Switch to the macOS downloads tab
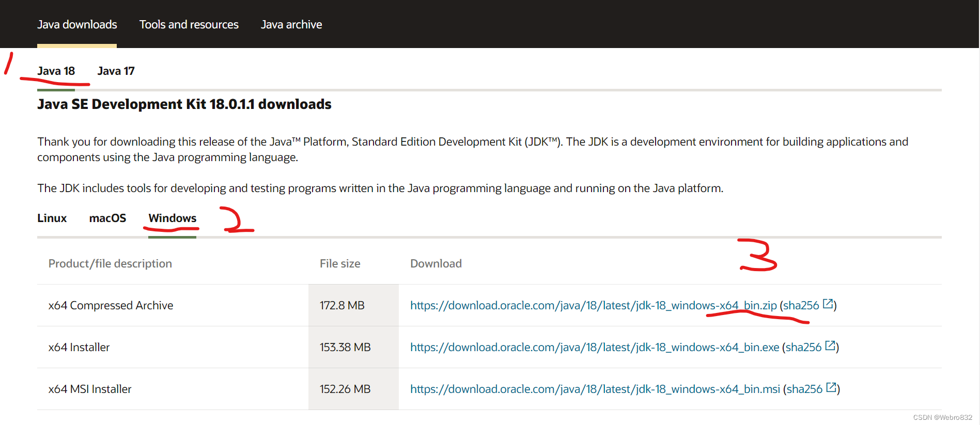This screenshot has height=425, width=980. coord(107,218)
